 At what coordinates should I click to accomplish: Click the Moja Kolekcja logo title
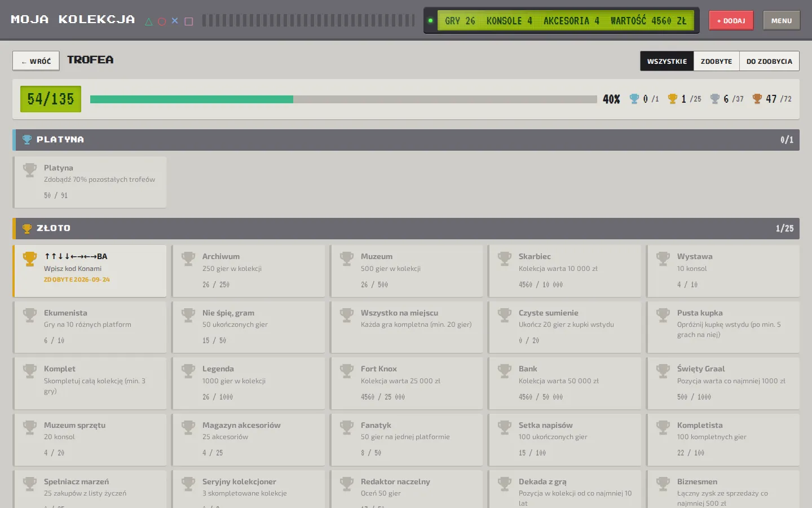pos(73,20)
